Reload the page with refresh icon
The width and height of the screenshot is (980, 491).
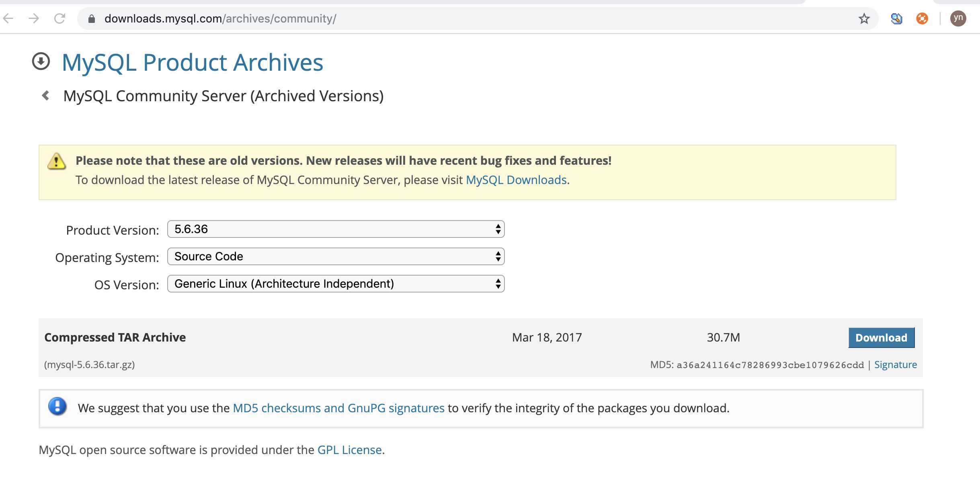pos(59,18)
